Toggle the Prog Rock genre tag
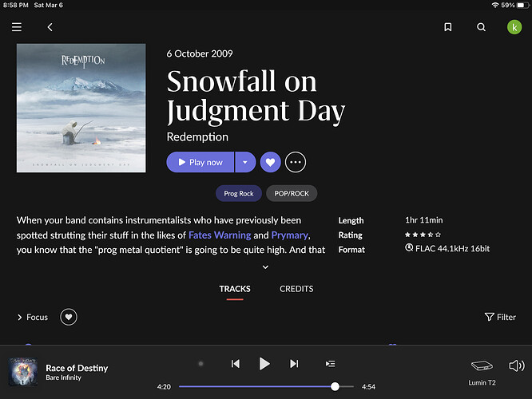The image size is (532, 399). (239, 193)
